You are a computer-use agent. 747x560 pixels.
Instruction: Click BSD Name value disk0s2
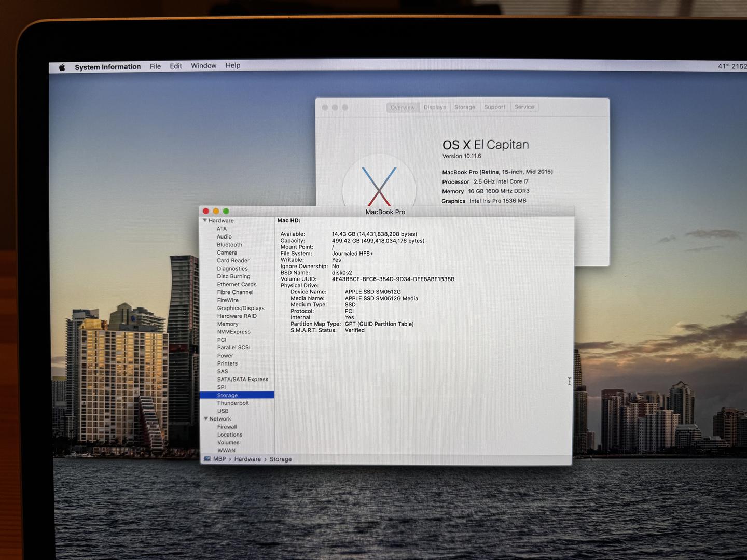pos(342,273)
